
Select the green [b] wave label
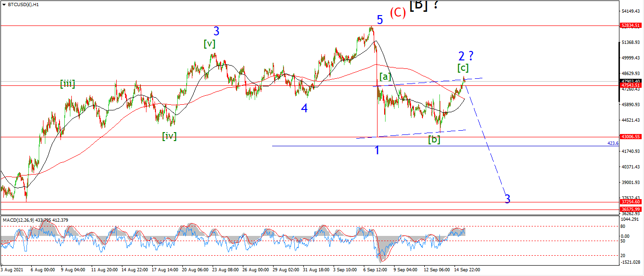[x=434, y=139]
